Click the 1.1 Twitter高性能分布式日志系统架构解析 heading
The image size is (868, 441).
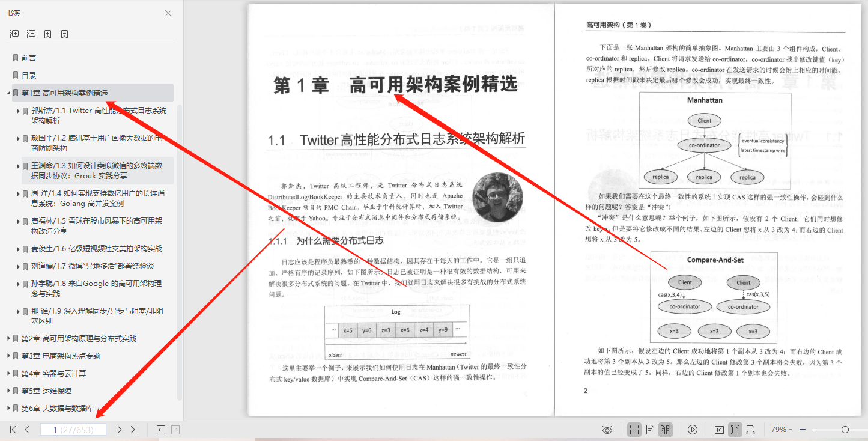tap(396, 140)
